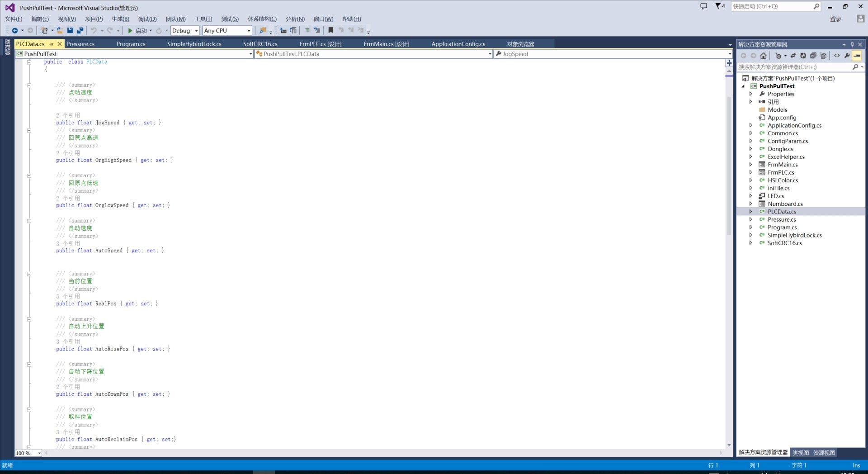Click Home icon in Solution Explorer

[x=764, y=56]
